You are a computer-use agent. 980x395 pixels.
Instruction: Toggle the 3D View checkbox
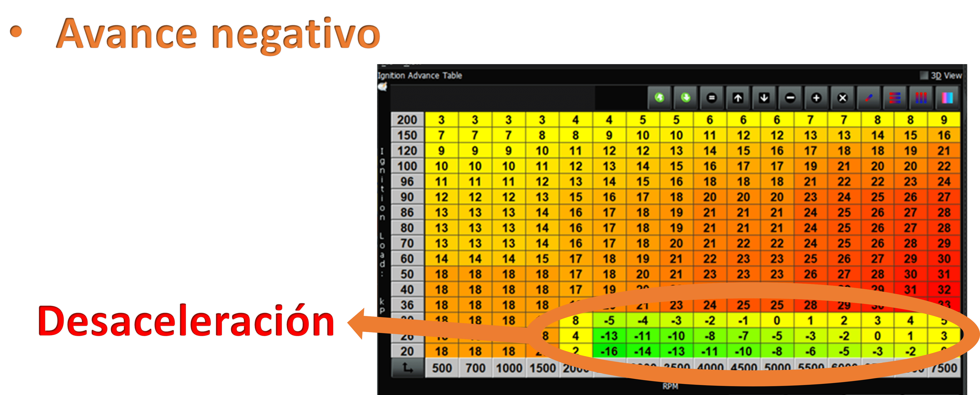924,75
